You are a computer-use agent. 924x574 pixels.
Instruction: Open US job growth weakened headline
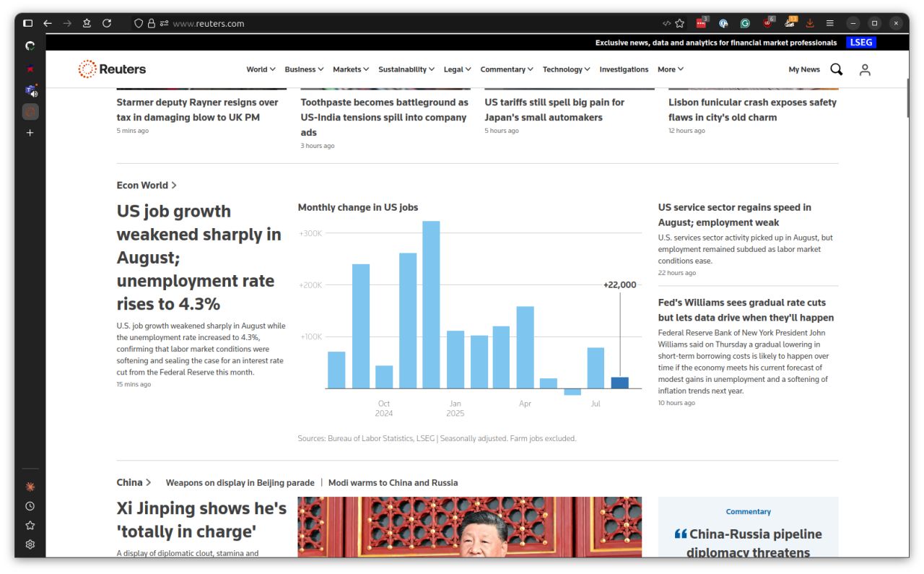(199, 257)
